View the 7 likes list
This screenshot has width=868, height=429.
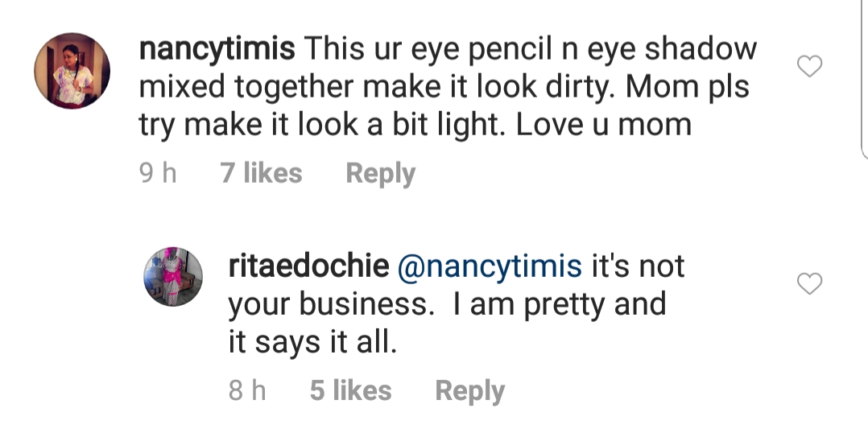coord(261,173)
